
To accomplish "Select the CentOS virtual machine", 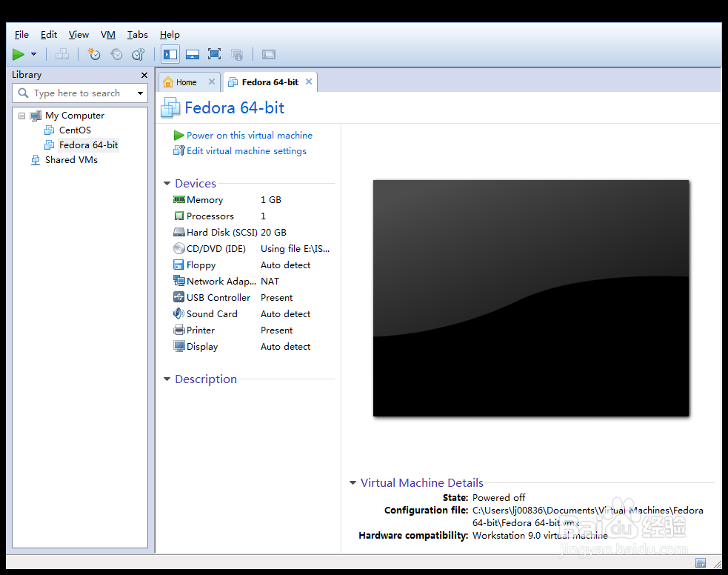I will 75,130.
